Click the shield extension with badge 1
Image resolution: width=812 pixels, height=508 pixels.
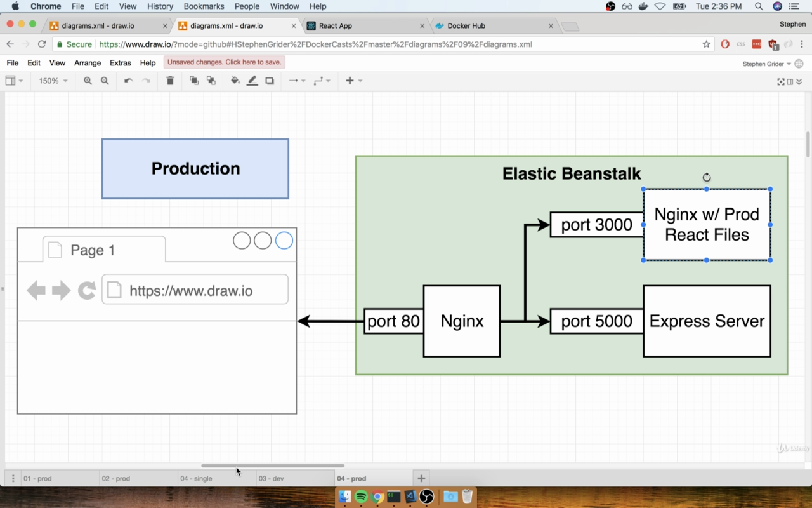coord(773,44)
